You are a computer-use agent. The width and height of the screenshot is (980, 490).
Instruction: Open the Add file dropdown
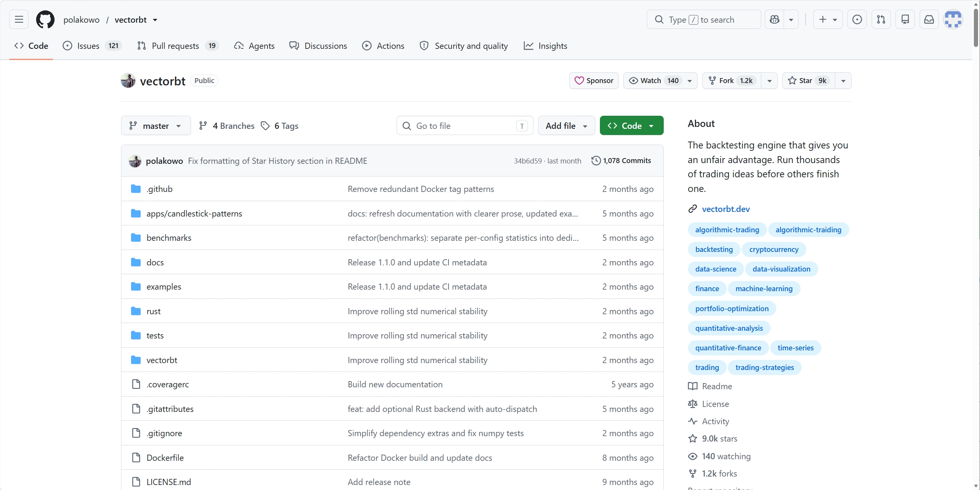(566, 125)
